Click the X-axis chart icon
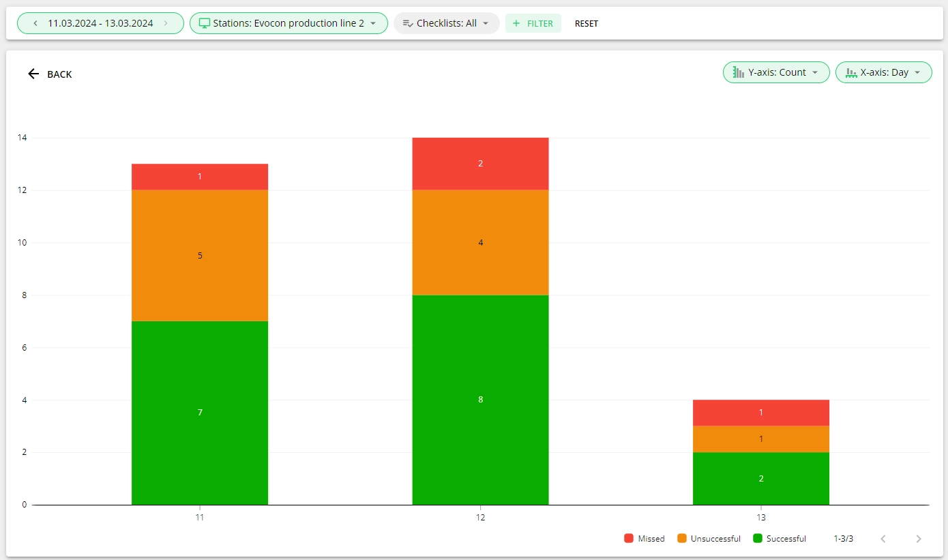 (850, 72)
